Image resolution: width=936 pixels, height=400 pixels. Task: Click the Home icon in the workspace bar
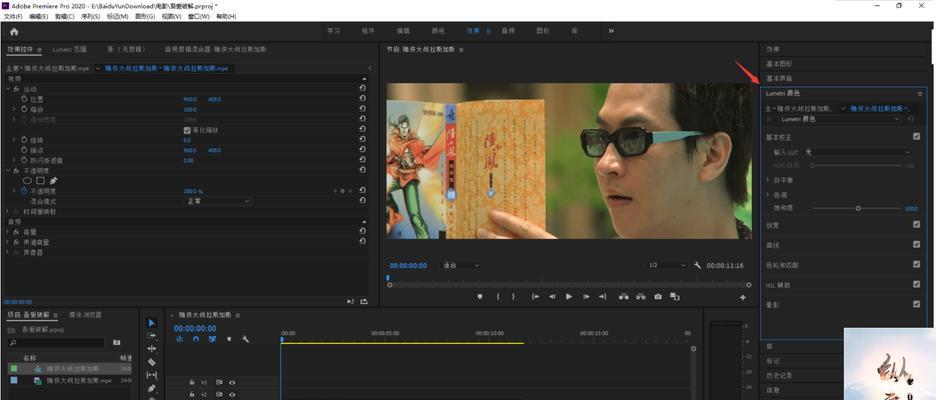pos(14,32)
